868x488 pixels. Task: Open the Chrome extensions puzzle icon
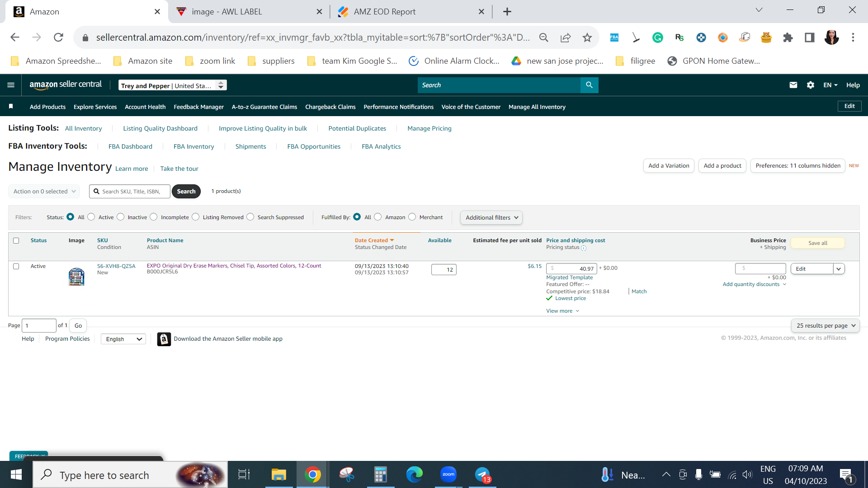(x=788, y=38)
